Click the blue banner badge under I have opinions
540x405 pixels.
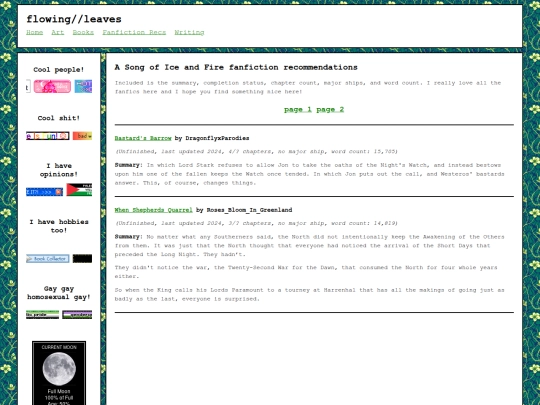(44, 192)
